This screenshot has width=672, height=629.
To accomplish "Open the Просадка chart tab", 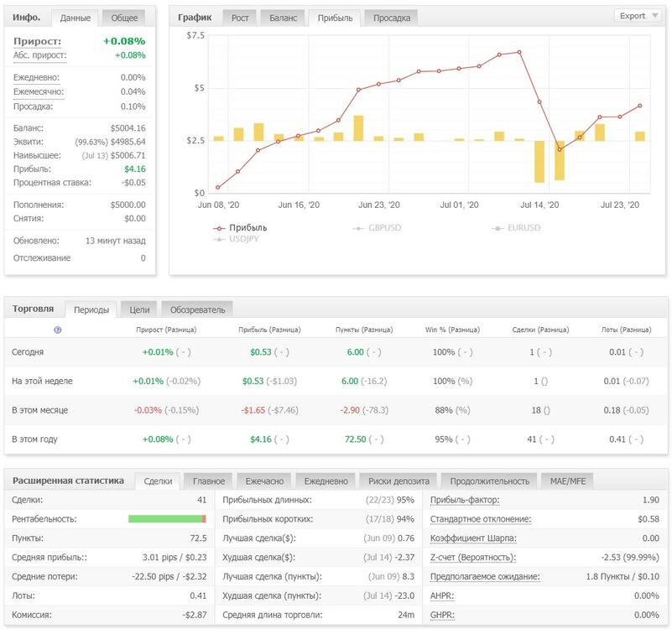I will coord(391,18).
